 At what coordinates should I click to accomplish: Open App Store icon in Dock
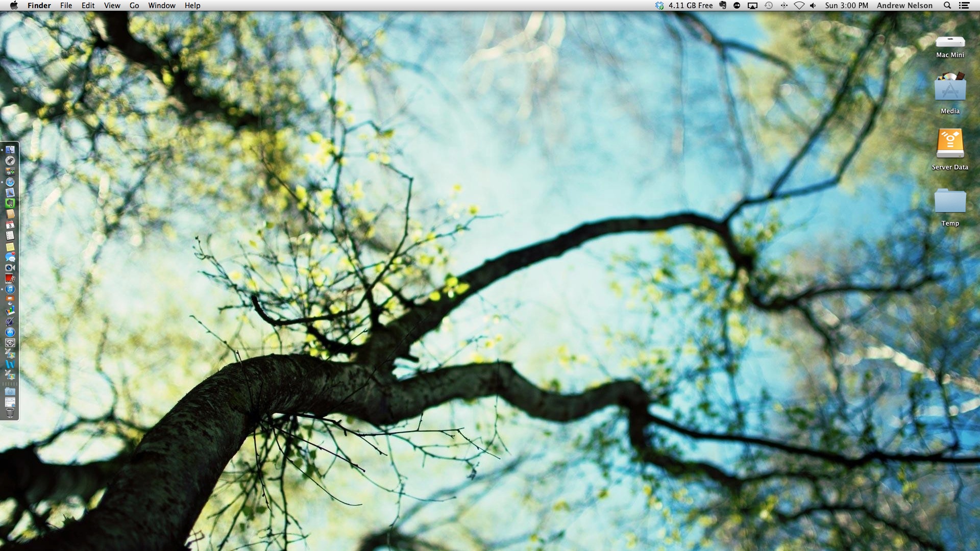(10, 332)
